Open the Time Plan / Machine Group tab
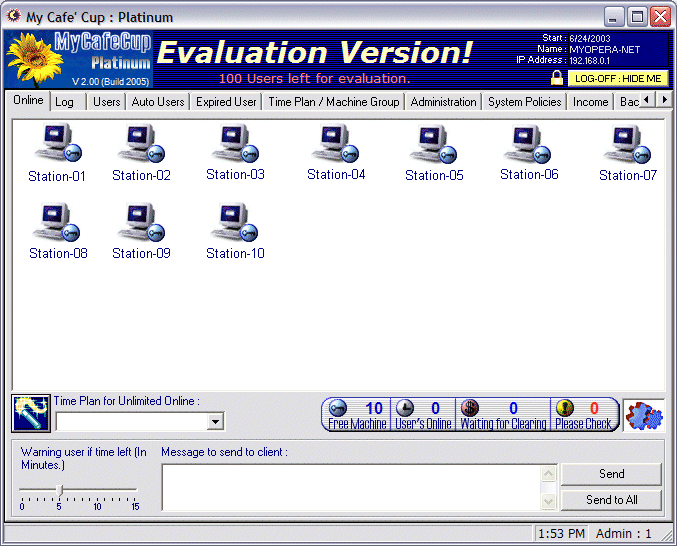677x546 pixels. click(x=334, y=102)
